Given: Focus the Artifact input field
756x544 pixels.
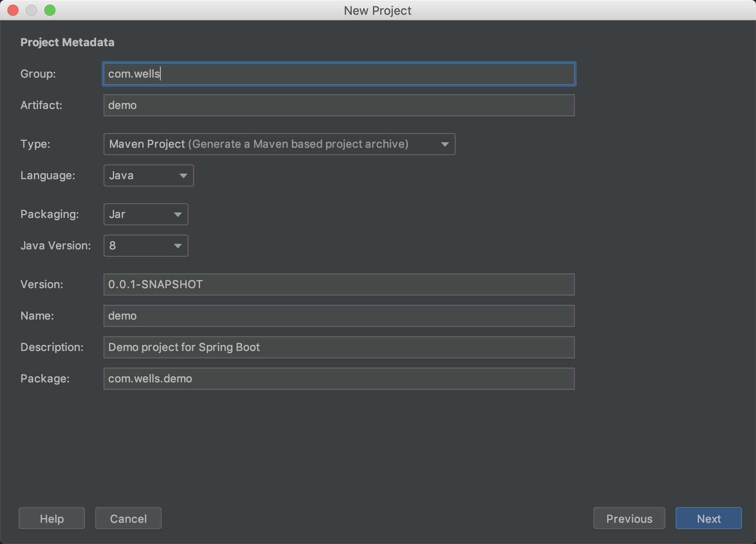Looking at the screenshot, I should pyautogui.click(x=339, y=105).
